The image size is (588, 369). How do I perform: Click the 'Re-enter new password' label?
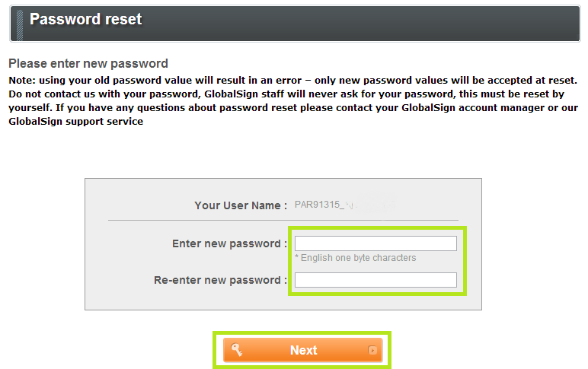click(220, 280)
